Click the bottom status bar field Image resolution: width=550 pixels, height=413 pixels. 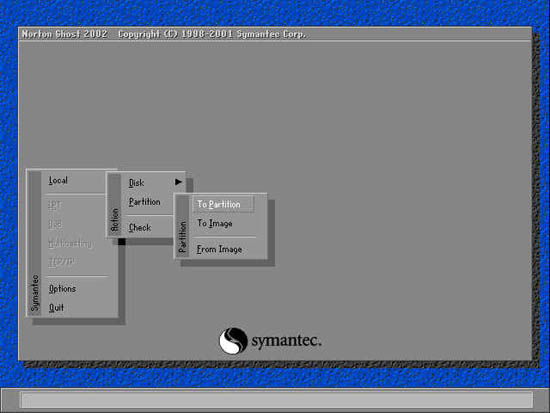coord(277,400)
